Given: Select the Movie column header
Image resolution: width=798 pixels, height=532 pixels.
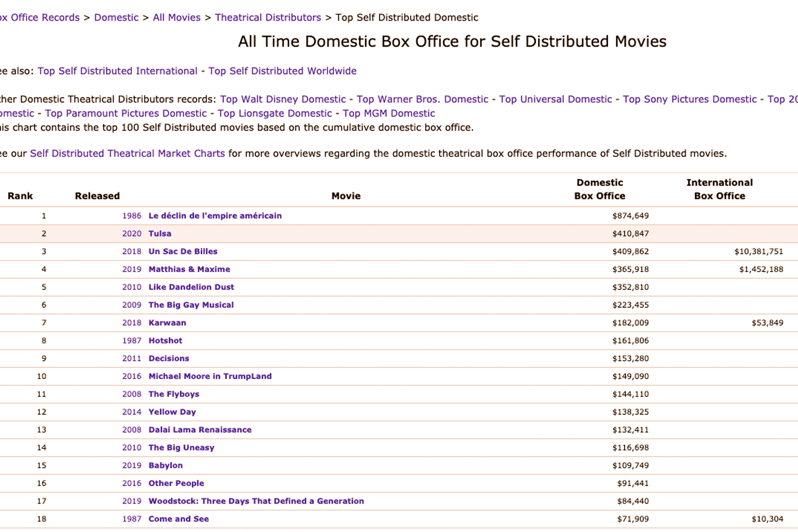Looking at the screenshot, I should click(346, 196).
